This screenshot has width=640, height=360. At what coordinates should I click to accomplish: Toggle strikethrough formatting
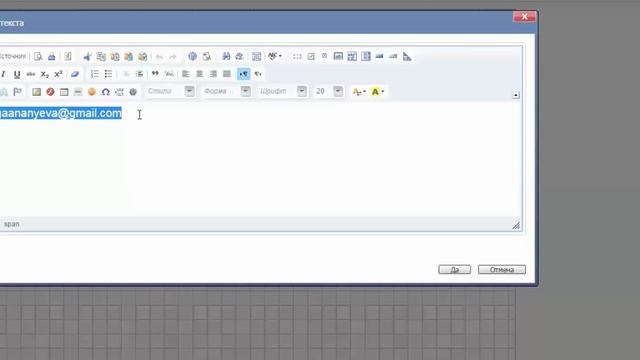pos(31,74)
